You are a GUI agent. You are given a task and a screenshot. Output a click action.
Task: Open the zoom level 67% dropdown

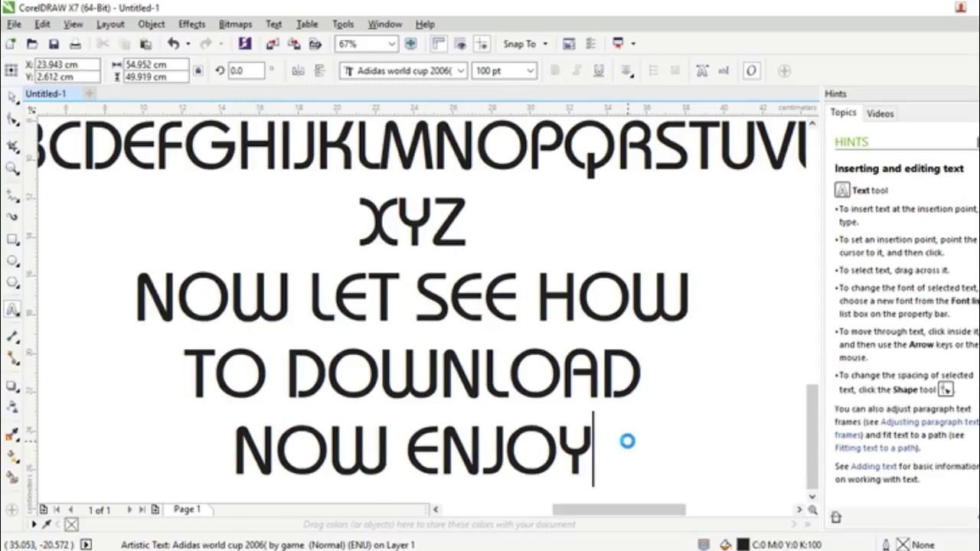391,44
